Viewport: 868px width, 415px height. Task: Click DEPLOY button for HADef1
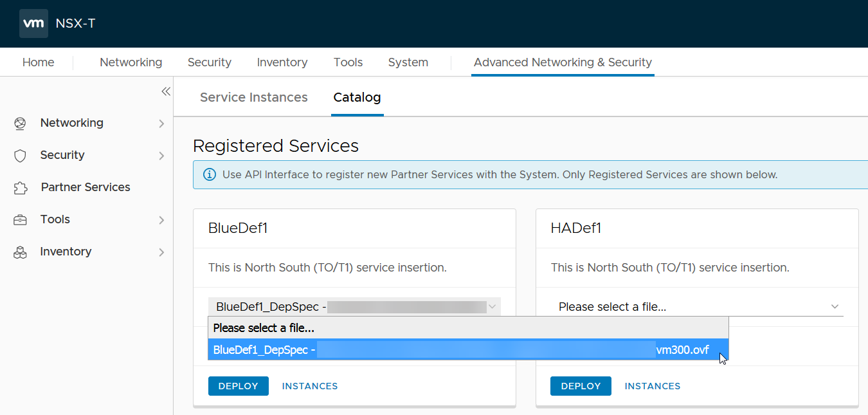point(581,386)
